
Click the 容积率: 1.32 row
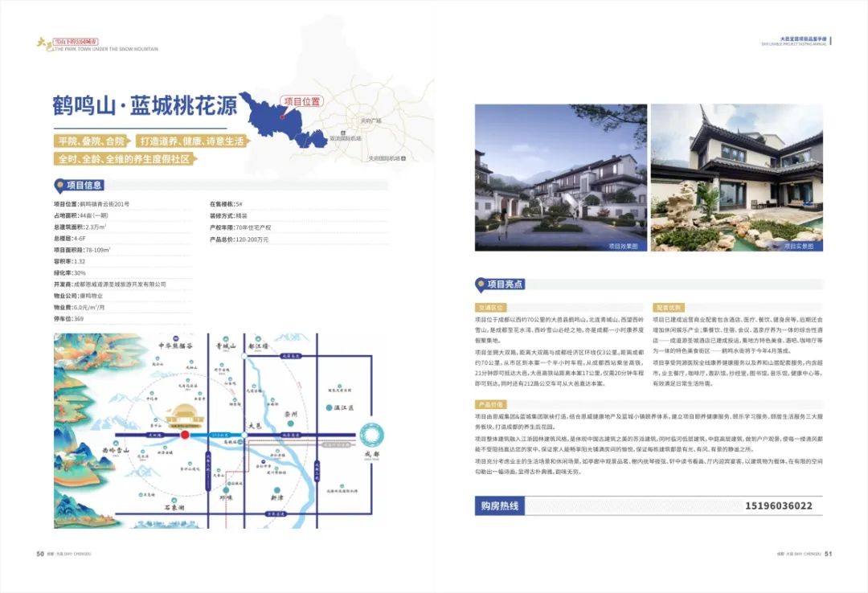coord(122,261)
